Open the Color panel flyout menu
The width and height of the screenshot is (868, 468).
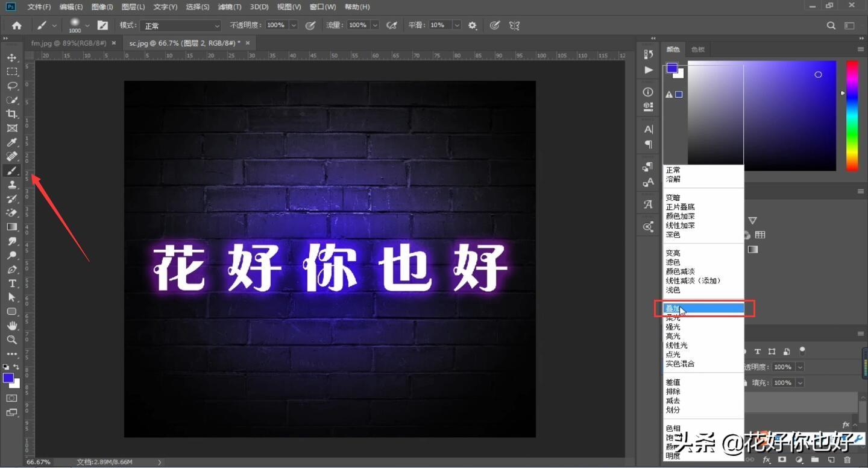[x=861, y=49]
